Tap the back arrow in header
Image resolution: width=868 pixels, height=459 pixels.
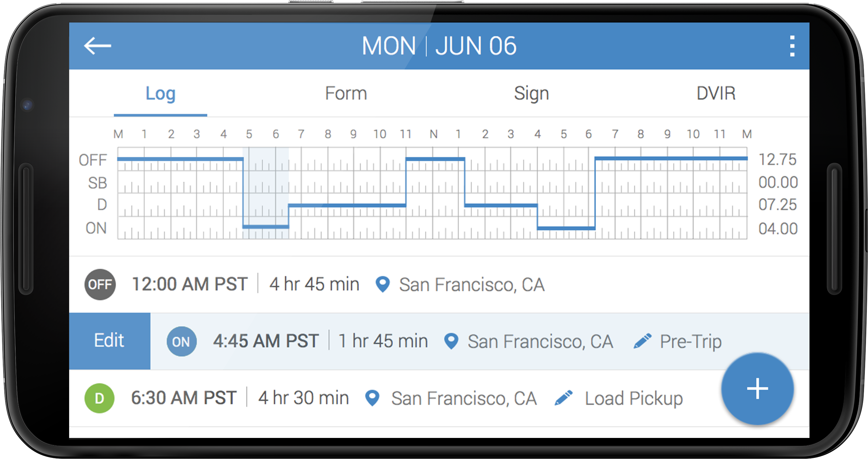97,46
